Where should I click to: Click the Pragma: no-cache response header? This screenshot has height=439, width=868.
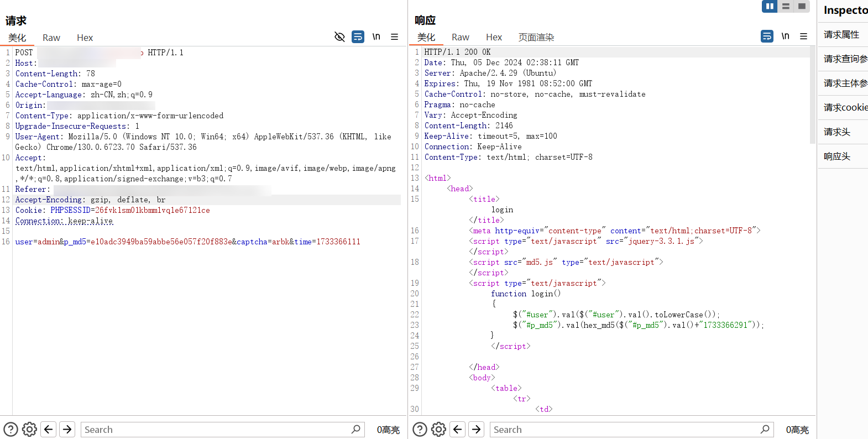[x=460, y=104]
